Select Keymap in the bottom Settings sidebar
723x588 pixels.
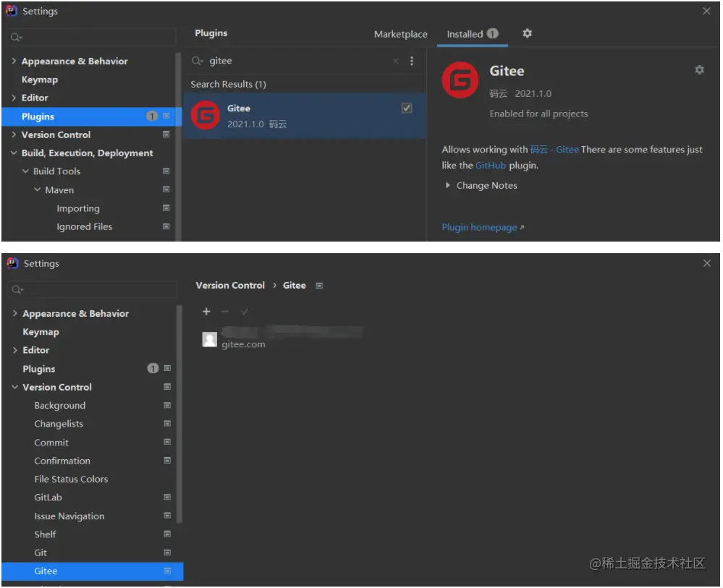(x=41, y=332)
